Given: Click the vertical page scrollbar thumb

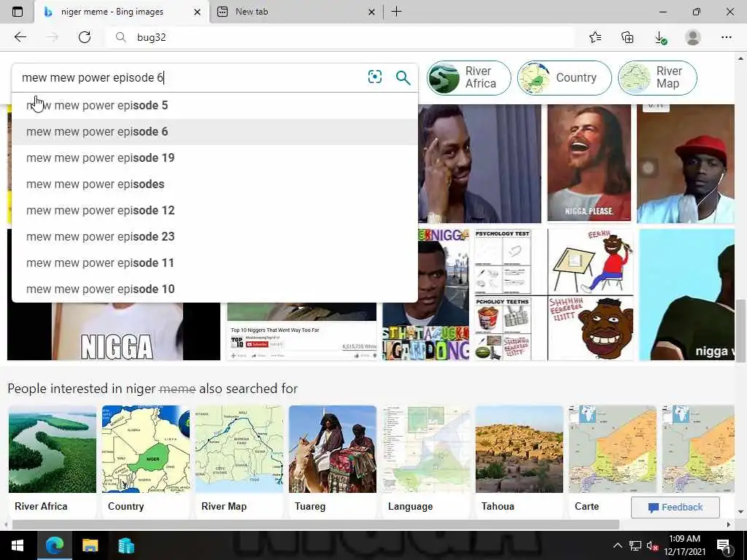Looking at the screenshot, I should [x=740, y=331].
